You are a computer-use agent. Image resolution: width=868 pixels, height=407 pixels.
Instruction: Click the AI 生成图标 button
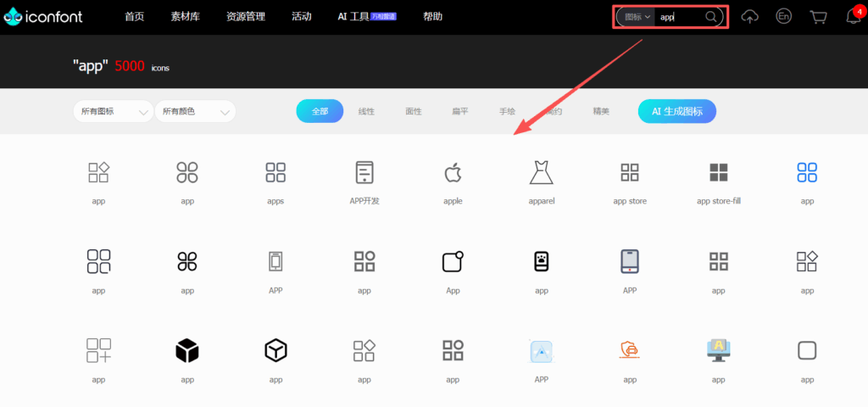(x=677, y=111)
